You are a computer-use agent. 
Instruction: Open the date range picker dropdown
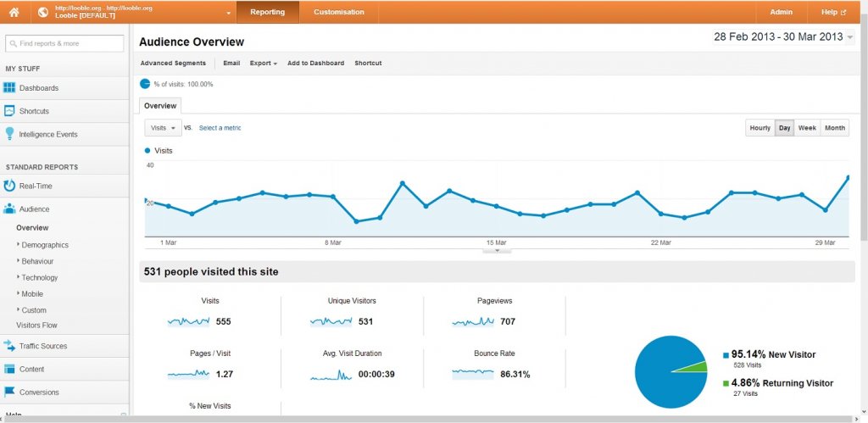849,37
